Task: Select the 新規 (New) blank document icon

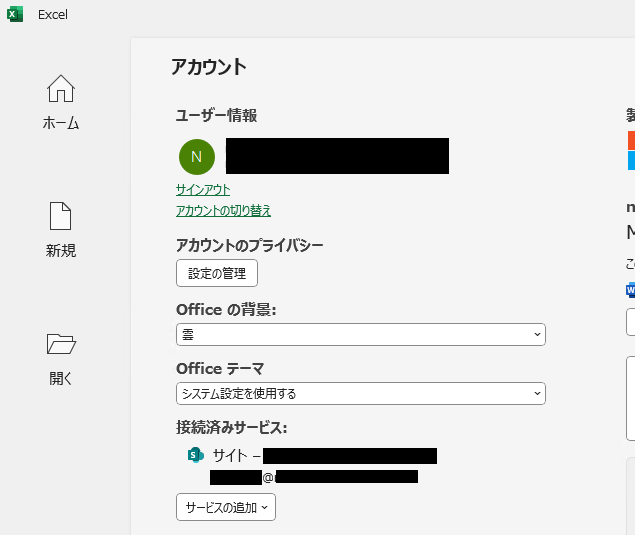Action: pos(61,217)
